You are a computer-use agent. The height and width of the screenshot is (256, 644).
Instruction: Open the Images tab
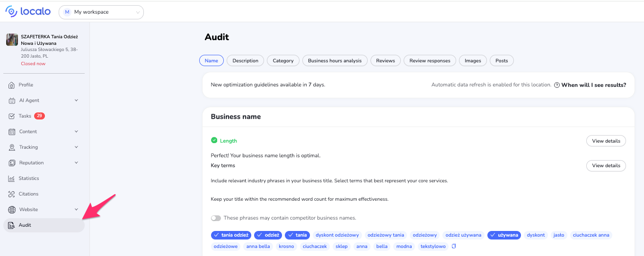[473, 60]
